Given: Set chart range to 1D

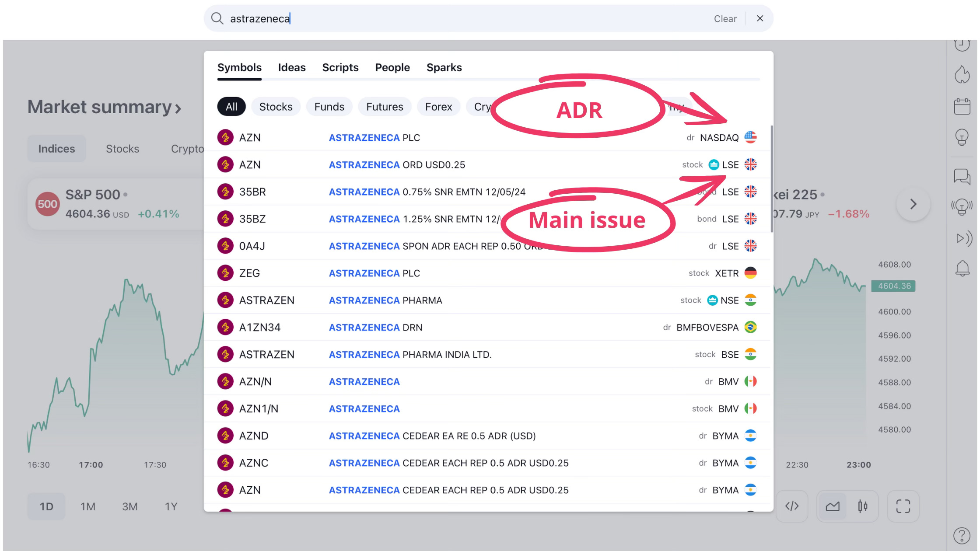Looking at the screenshot, I should (46, 506).
